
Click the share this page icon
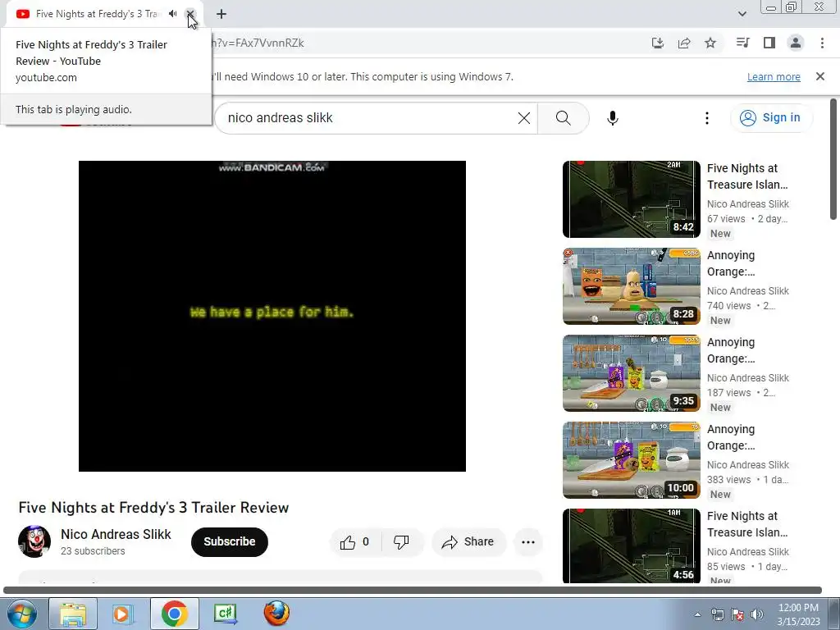point(684,43)
